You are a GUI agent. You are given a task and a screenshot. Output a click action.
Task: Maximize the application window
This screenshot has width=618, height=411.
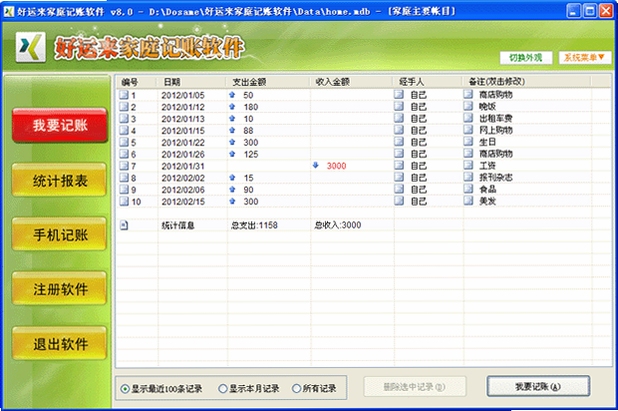point(590,11)
